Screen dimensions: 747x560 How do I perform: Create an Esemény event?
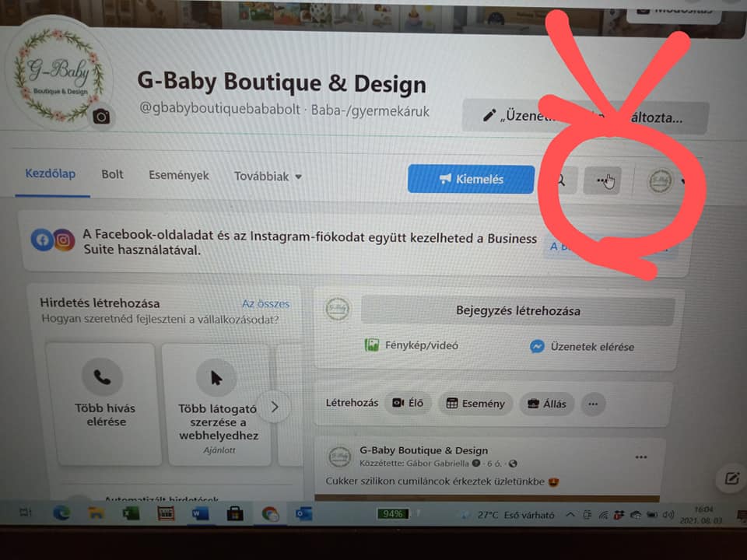475,404
